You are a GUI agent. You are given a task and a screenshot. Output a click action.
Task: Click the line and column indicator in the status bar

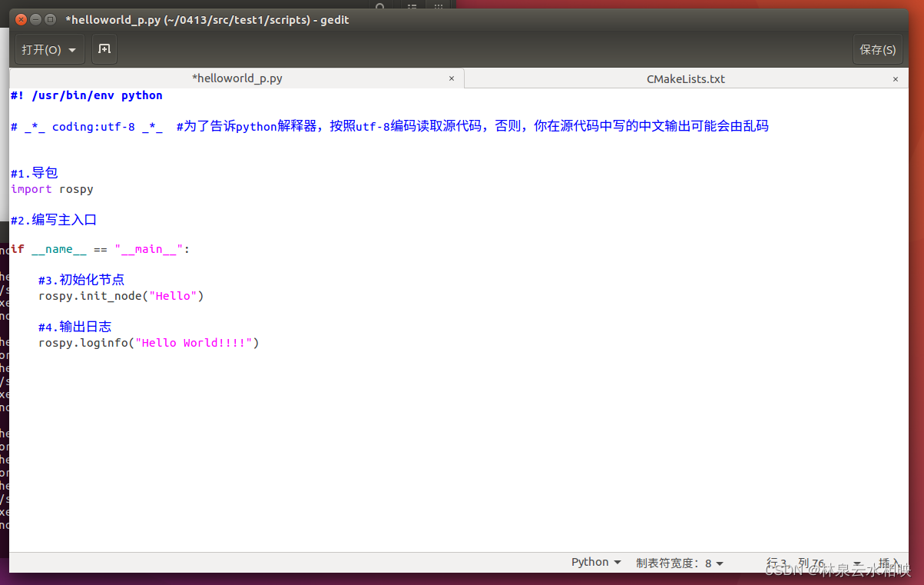(x=795, y=562)
